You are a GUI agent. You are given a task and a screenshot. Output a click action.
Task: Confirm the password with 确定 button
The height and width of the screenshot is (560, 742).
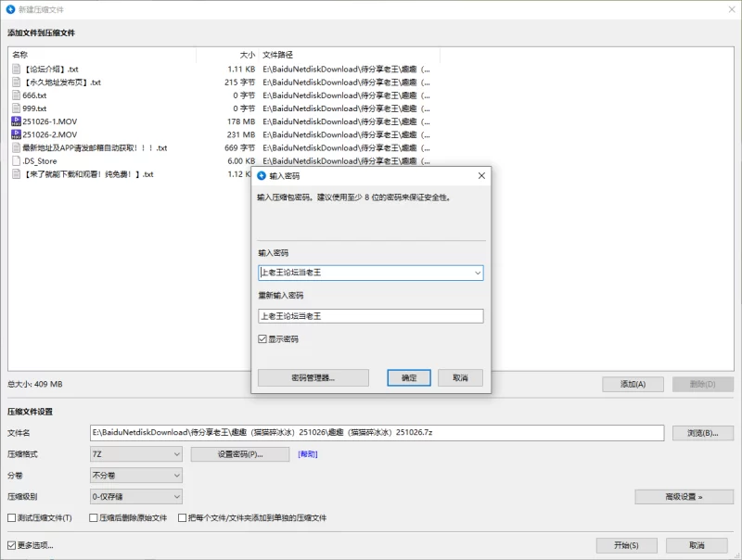pyautogui.click(x=409, y=377)
